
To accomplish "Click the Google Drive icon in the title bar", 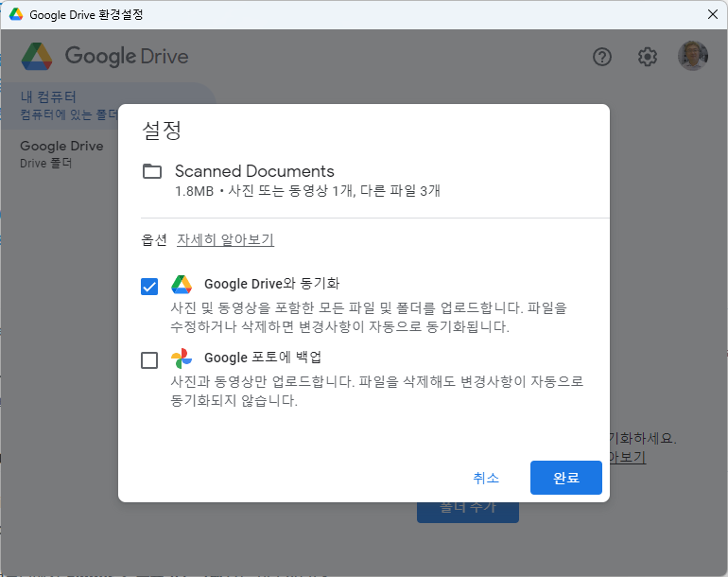I will coord(16,15).
